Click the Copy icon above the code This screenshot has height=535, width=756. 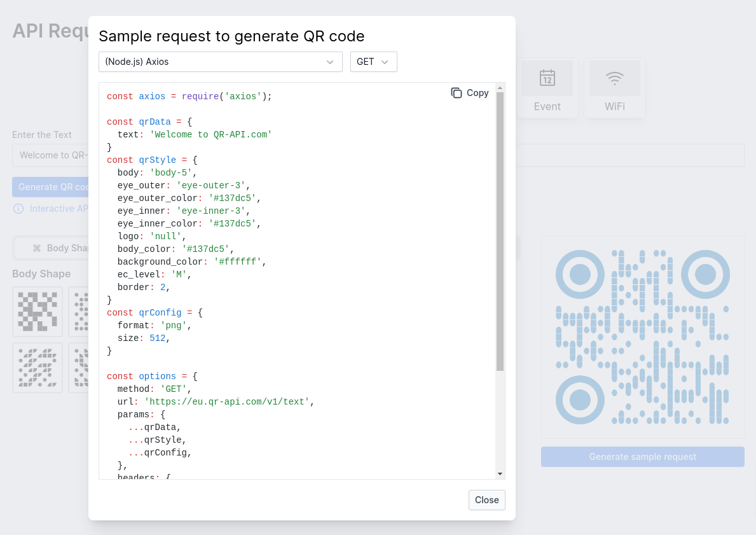point(457,93)
